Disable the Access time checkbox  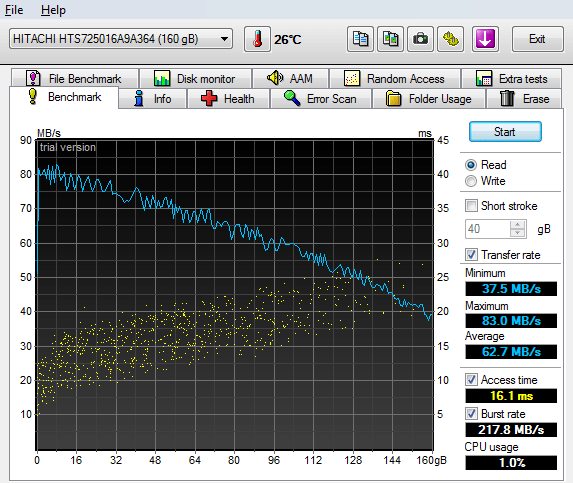471,380
